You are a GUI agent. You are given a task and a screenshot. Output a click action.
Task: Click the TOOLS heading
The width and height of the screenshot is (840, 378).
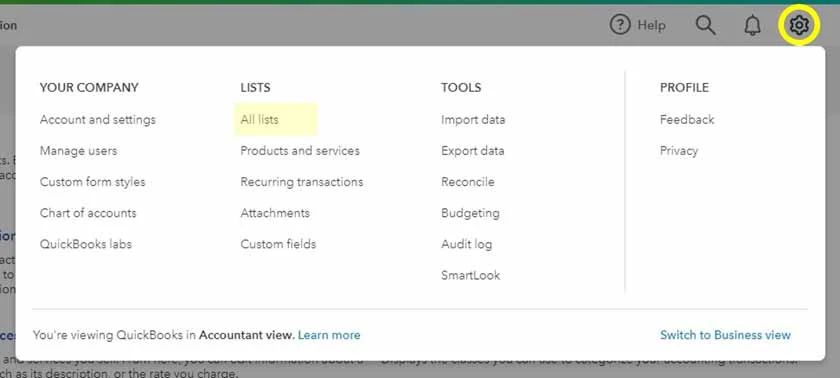tap(461, 87)
